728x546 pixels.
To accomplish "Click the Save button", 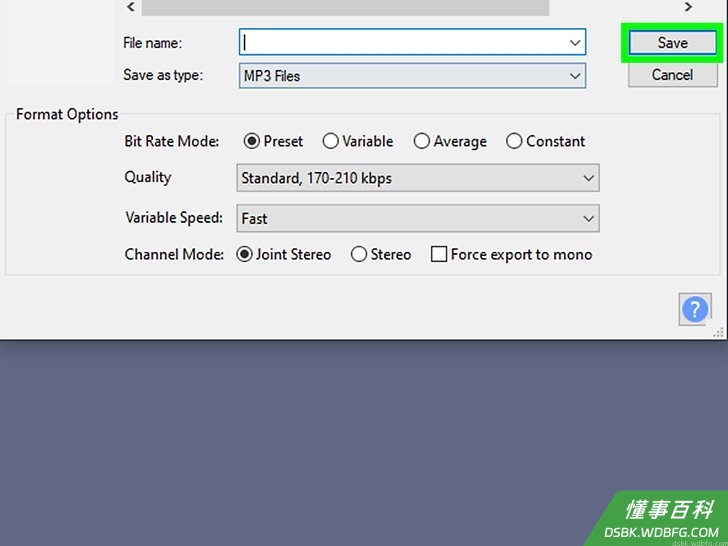I will click(672, 43).
